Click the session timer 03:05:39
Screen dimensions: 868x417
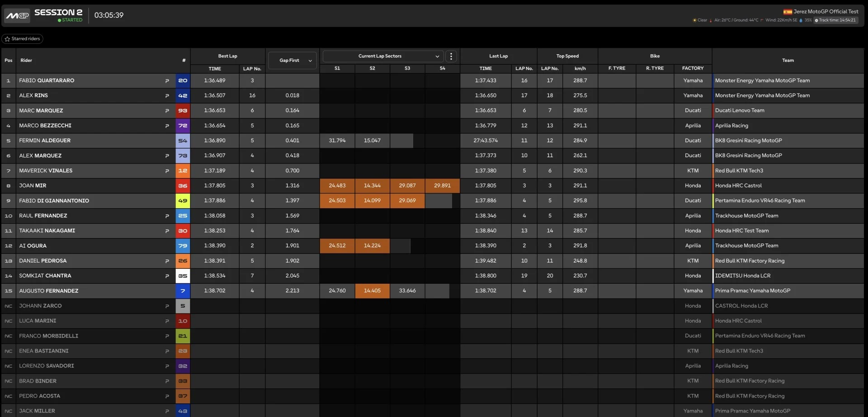point(109,15)
